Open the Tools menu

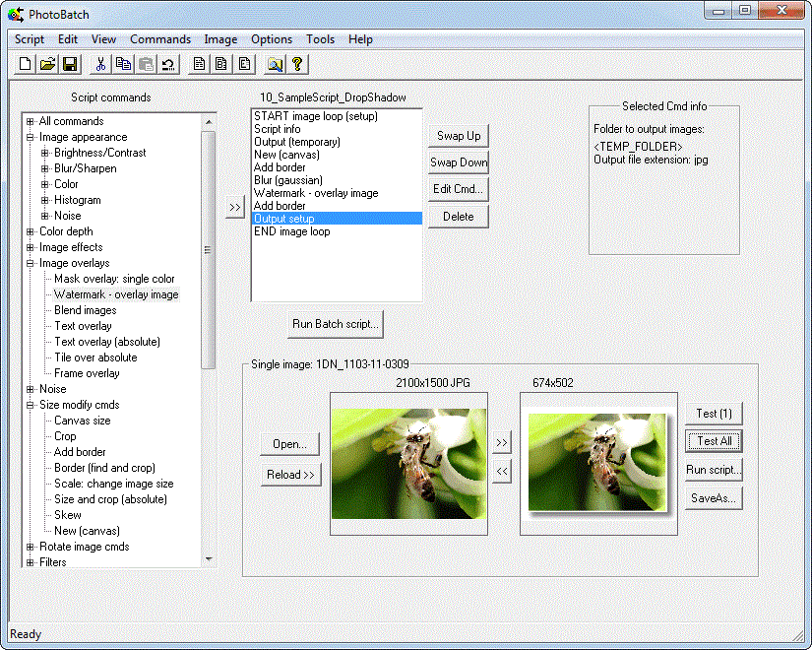(x=320, y=39)
